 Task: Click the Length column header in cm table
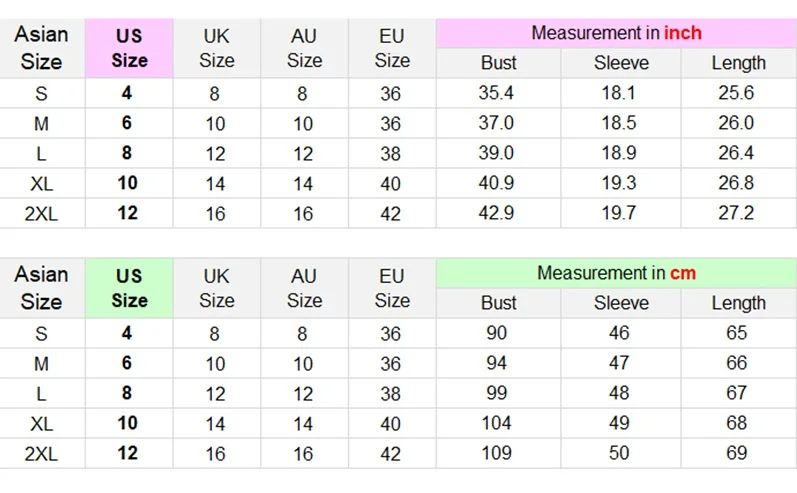(739, 303)
